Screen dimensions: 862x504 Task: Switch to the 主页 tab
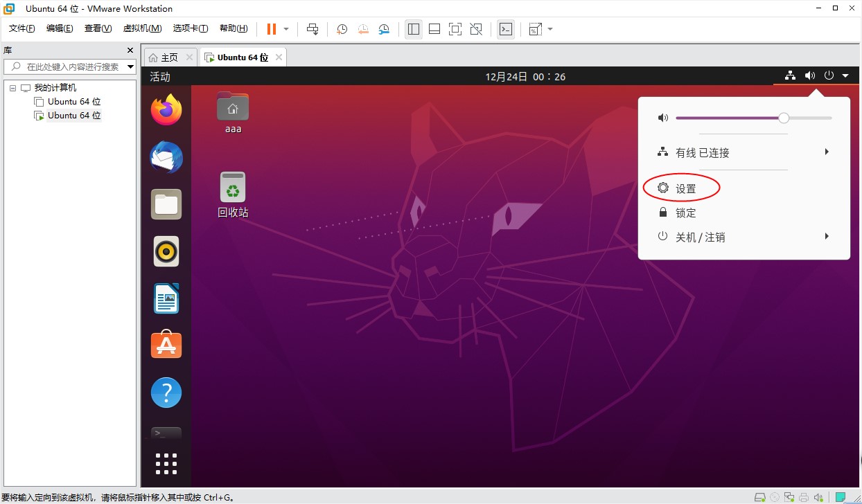[168, 57]
